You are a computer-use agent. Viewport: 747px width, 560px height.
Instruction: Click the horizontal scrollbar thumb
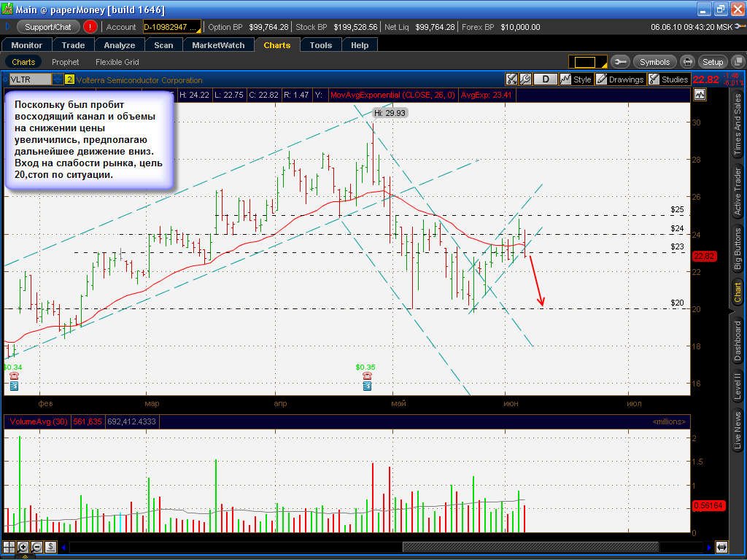[530, 547]
